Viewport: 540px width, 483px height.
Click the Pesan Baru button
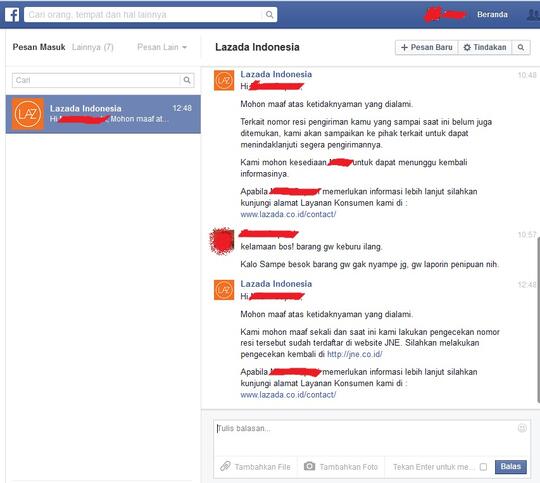point(427,48)
